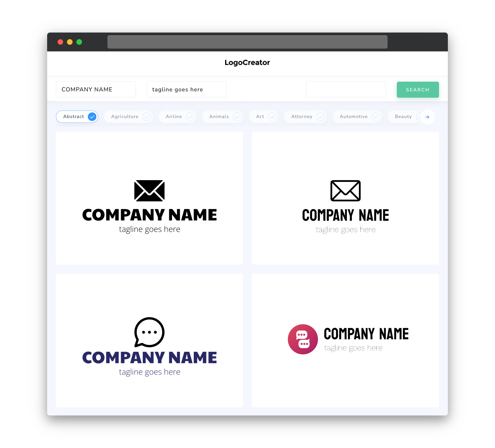Click the speech bubble logo icon bottom-left
The width and height of the screenshot is (495, 448).
[149, 332]
